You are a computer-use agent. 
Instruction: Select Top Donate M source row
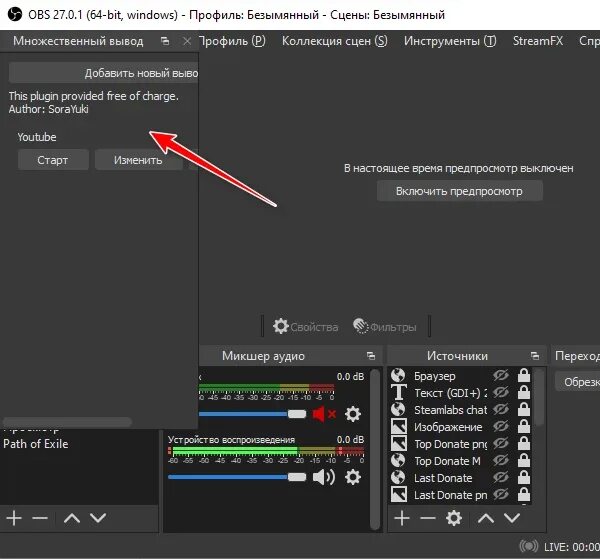(461, 460)
